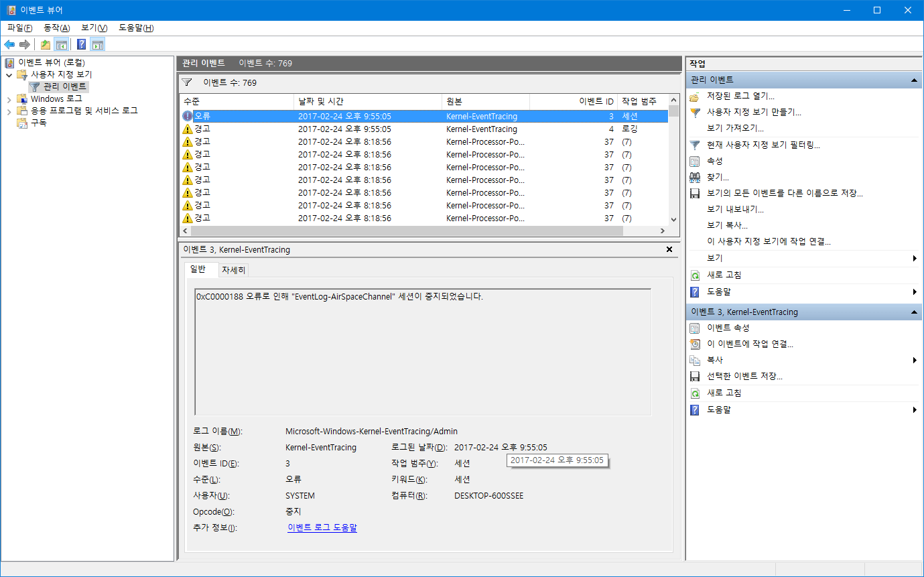Viewport: 924px width, 577px height.
Task: Save all view events via the floppy disk icon
Action: [694, 194]
